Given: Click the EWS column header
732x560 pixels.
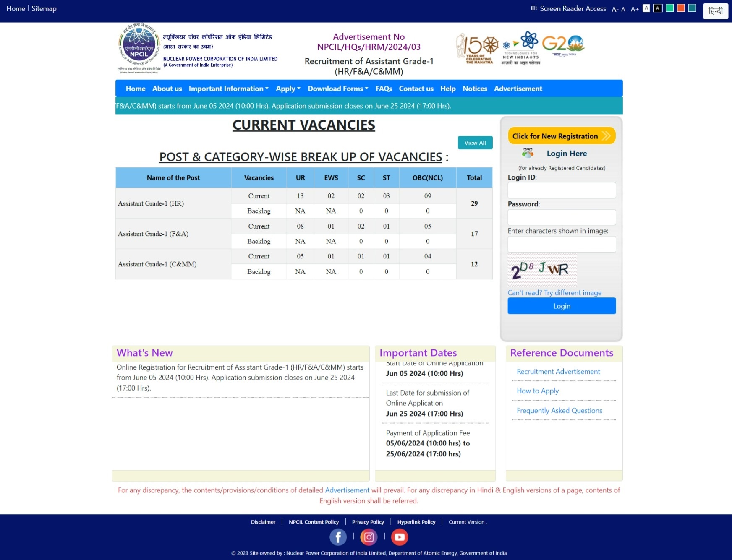Looking at the screenshot, I should coord(331,177).
